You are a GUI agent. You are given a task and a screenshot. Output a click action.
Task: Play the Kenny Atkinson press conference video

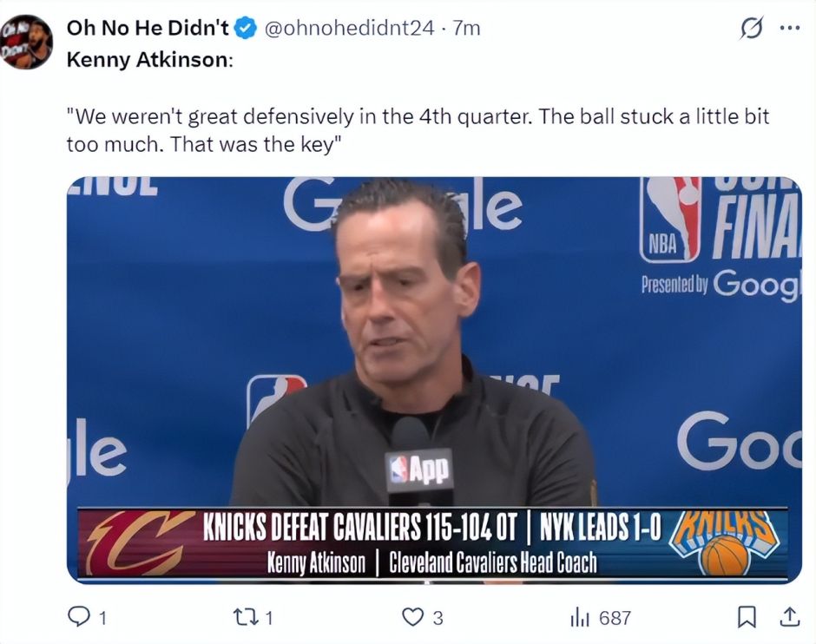pos(434,380)
